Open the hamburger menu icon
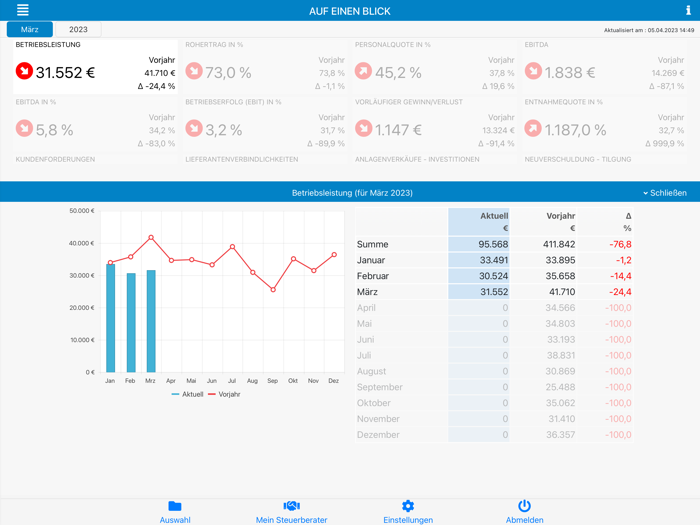Screen dimensions: 700x525 (22, 10)
